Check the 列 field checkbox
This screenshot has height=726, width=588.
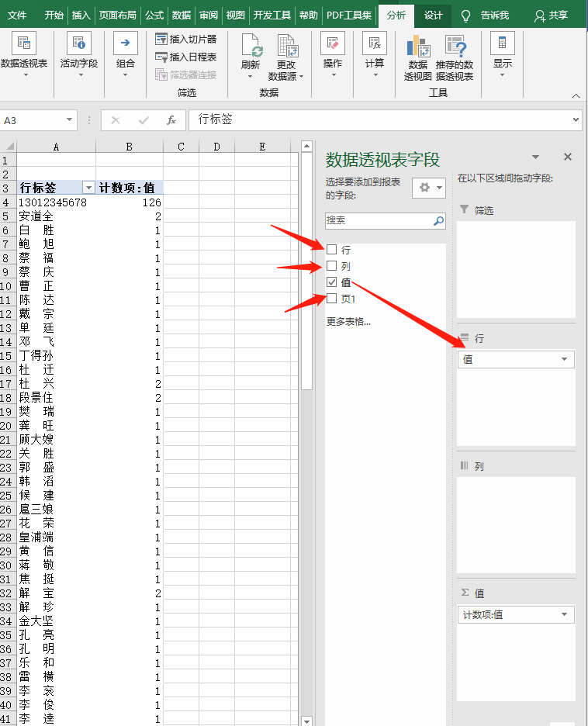331,266
